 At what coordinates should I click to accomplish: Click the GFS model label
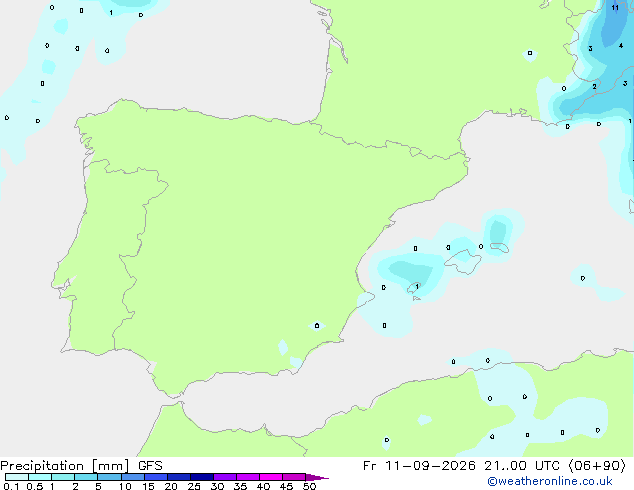tap(150, 466)
